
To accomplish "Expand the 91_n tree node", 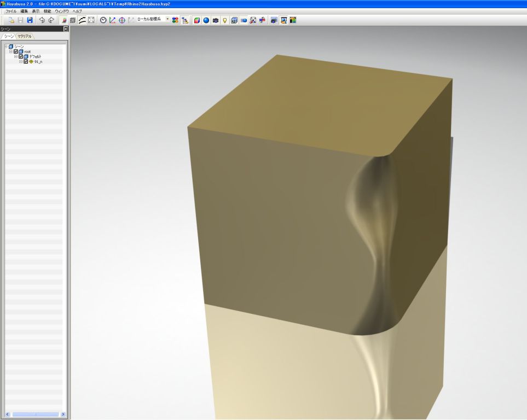I will pos(21,61).
